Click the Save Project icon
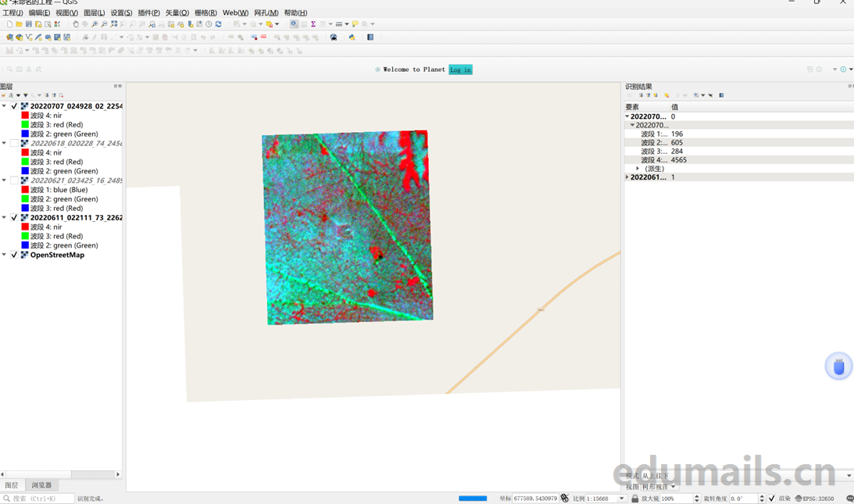 pos(29,24)
